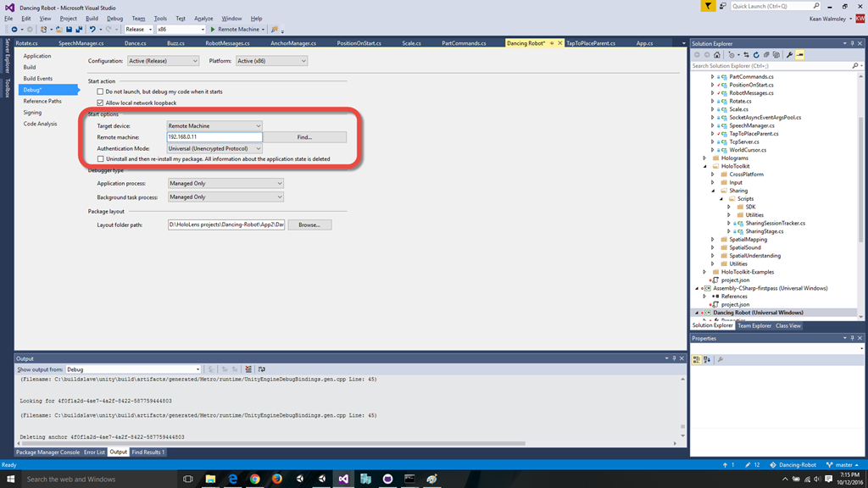
Task: Toggle word wrap in the Output panel
Action: pos(262,369)
